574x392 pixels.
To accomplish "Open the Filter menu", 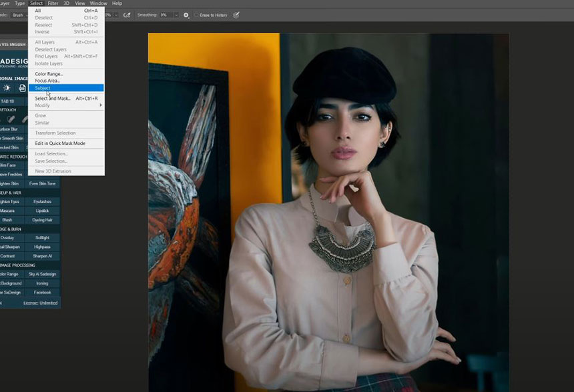I will [x=53, y=3].
